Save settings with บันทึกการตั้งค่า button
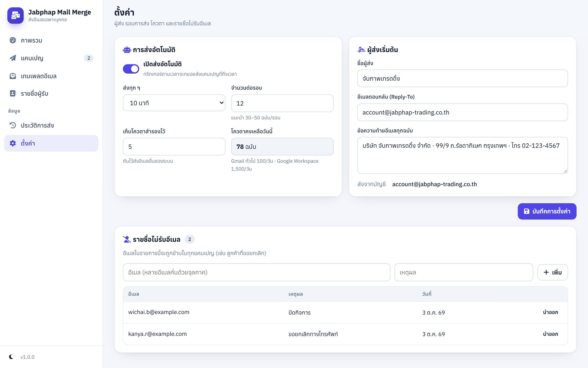The image size is (588, 368). [547, 211]
